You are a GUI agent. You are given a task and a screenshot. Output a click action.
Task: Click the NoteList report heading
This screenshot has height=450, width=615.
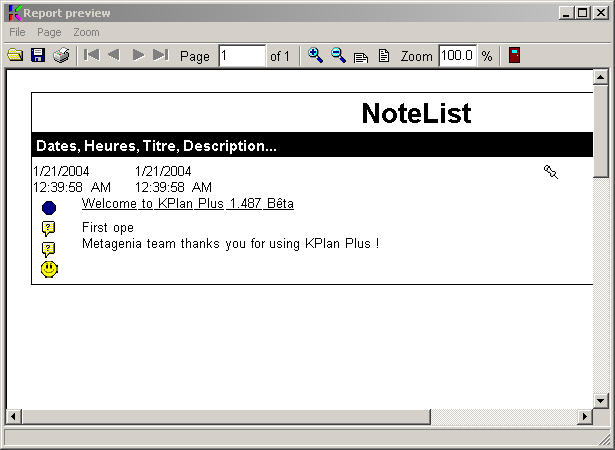[416, 113]
